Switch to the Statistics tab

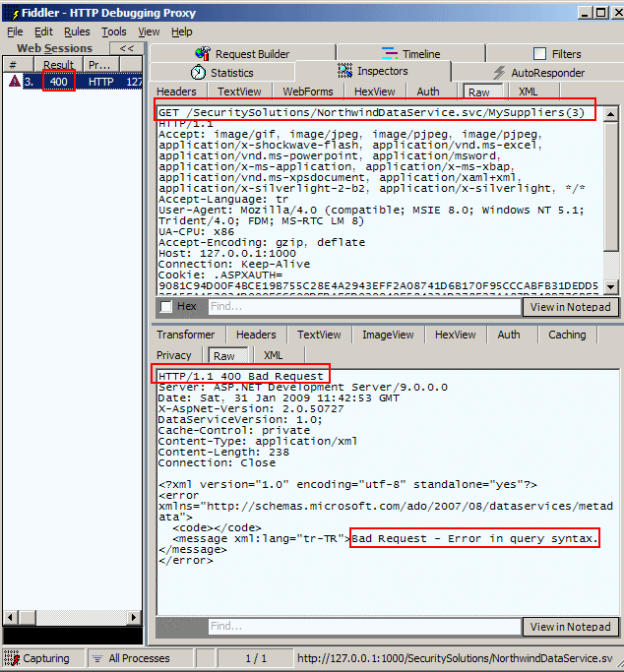point(222,73)
